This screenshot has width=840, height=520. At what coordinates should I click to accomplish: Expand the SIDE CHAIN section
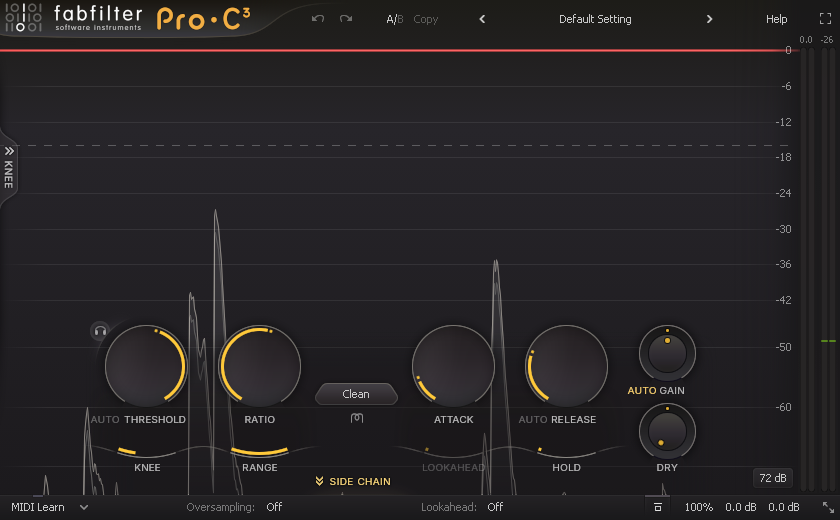[x=354, y=481]
